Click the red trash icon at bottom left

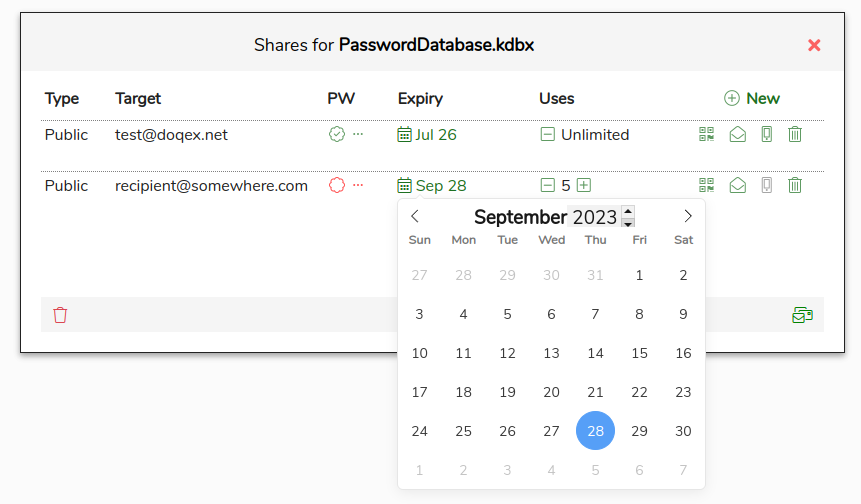tap(60, 315)
